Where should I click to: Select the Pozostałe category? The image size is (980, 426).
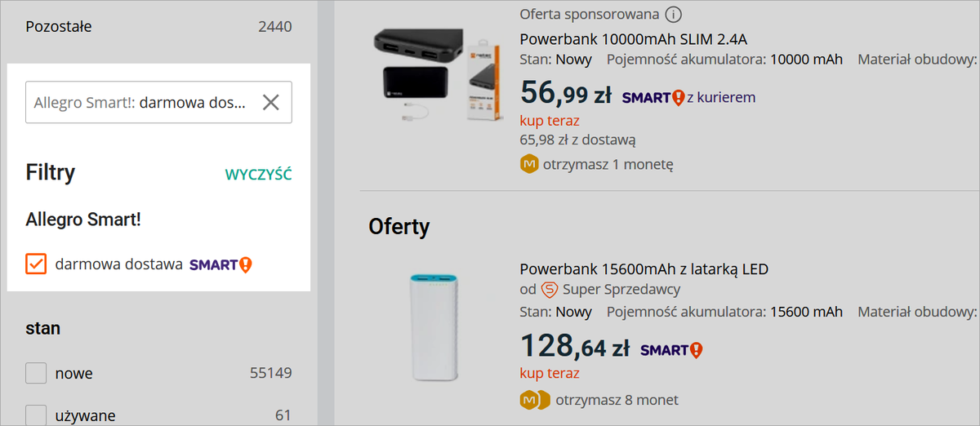(x=59, y=27)
